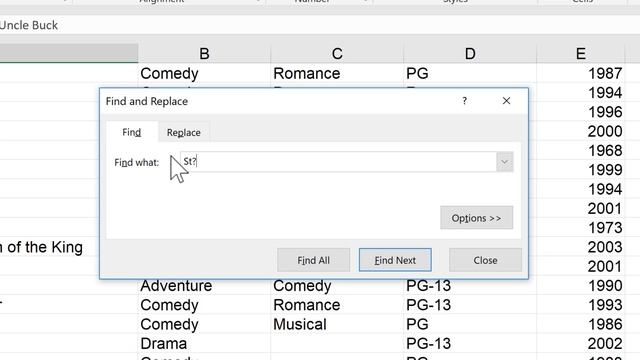Click the formula bar showing Uncle Buck
This screenshot has height=360, width=640.
click(x=320, y=25)
